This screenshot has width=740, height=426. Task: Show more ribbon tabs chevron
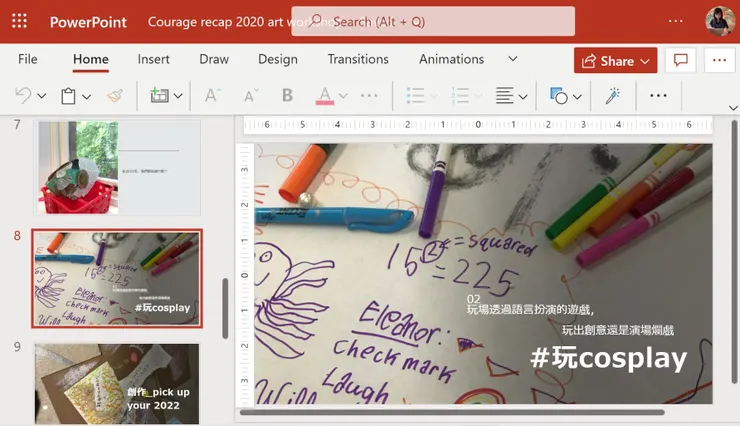(513, 59)
